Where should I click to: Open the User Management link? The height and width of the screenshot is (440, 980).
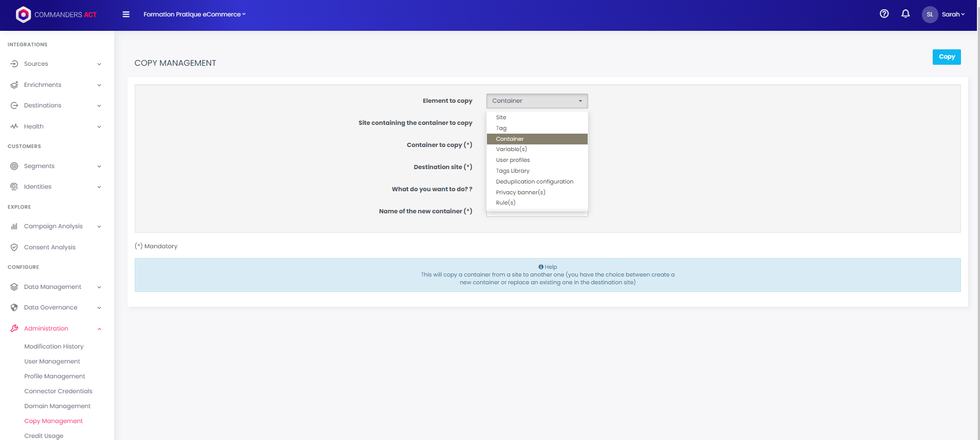pos(52,361)
